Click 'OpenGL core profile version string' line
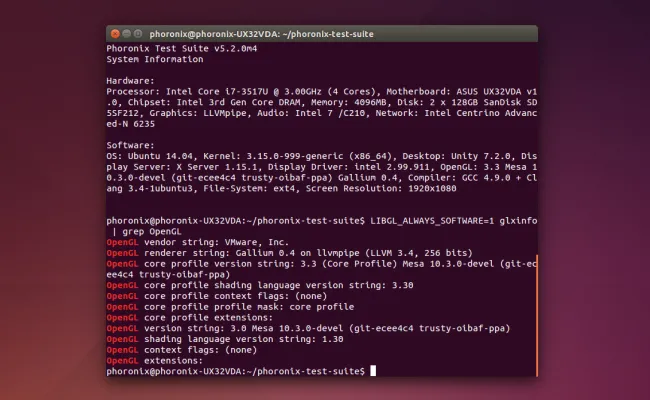Viewport: 650px width, 400px height. 322,264
